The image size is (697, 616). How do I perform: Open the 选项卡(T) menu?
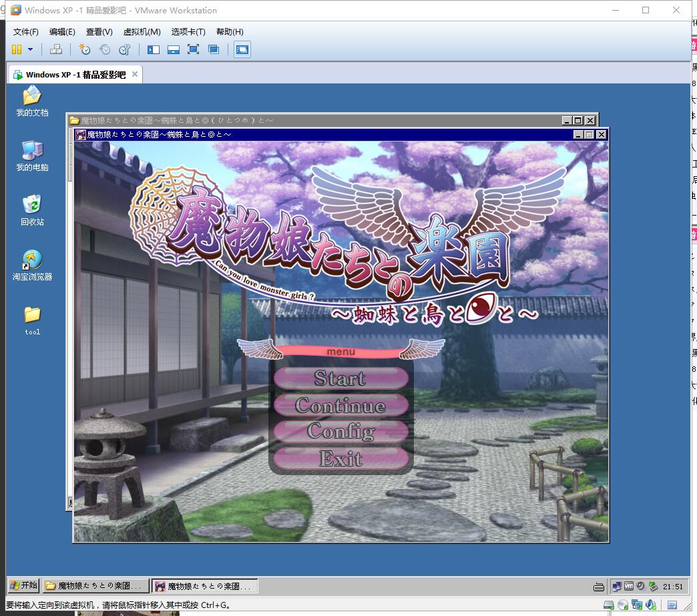(x=188, y=32)
